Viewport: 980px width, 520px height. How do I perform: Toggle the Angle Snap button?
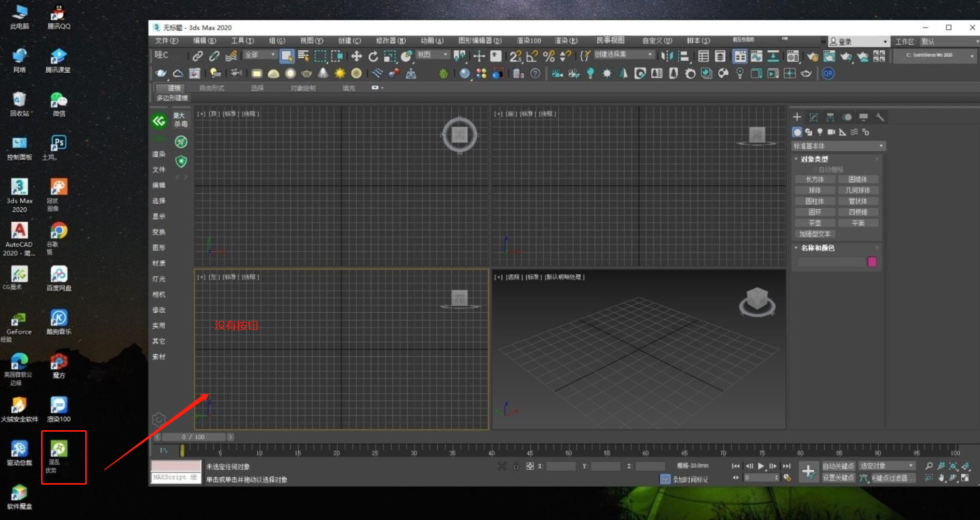[532, 56]
